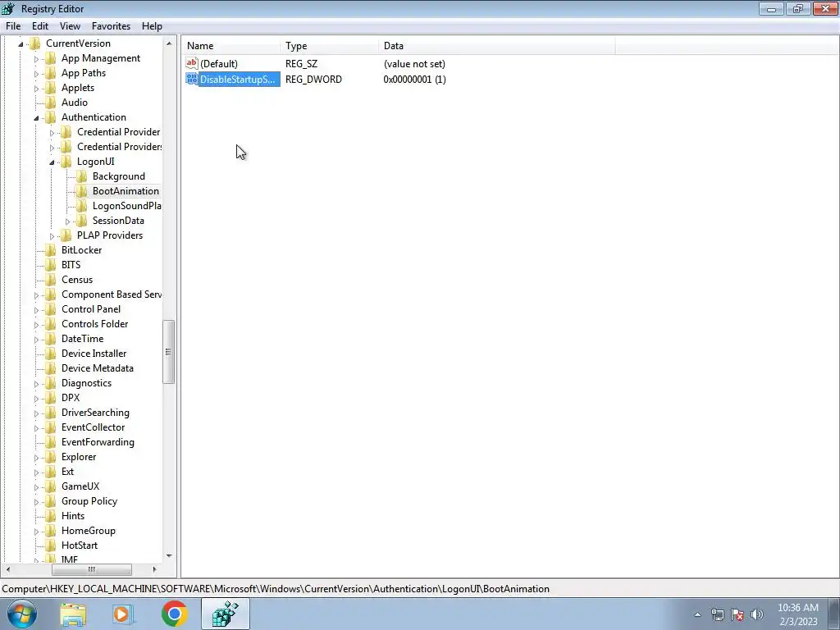Select the HomeGroup key

pyautogui.click(x=89, y=531)
